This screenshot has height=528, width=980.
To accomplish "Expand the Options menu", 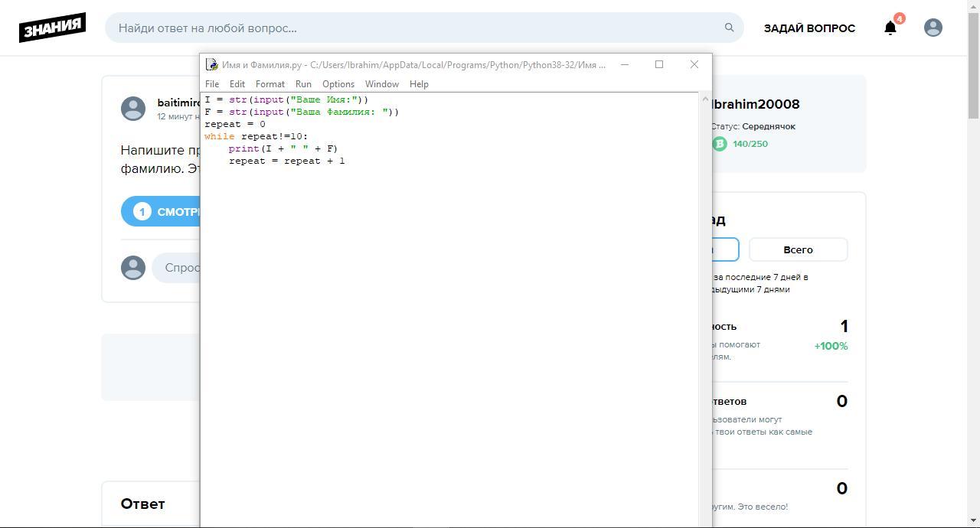I will pos(338,84).
